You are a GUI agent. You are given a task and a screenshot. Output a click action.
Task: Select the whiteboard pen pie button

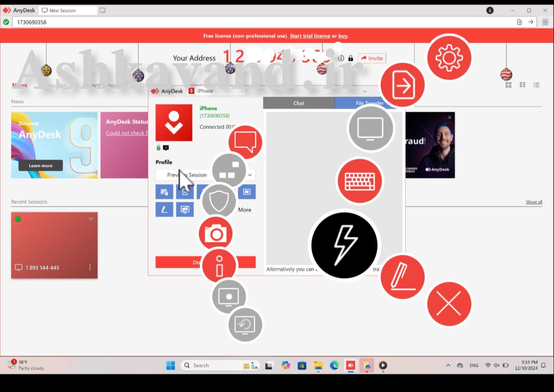[403, 277]
